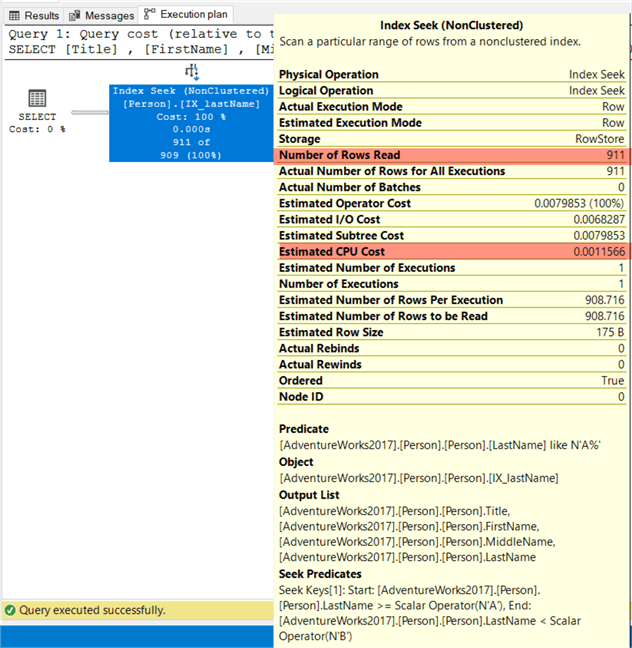The width and height of the screenshot is (632, 648).
Task: Select the Index Seek (NonClustered) plan node
Action: (x=191, y=123)
